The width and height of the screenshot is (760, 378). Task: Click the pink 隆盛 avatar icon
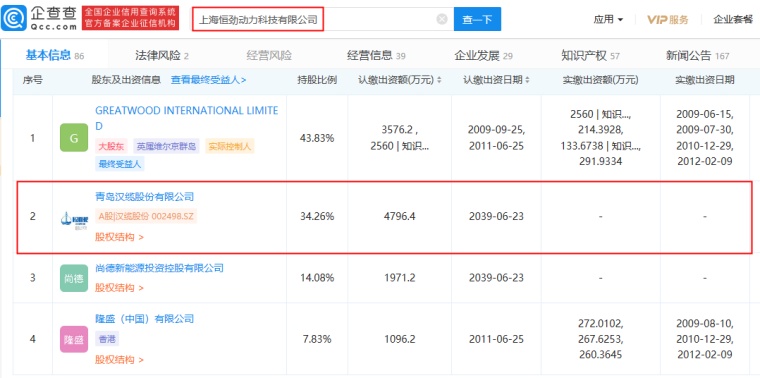tap(74, 339)
